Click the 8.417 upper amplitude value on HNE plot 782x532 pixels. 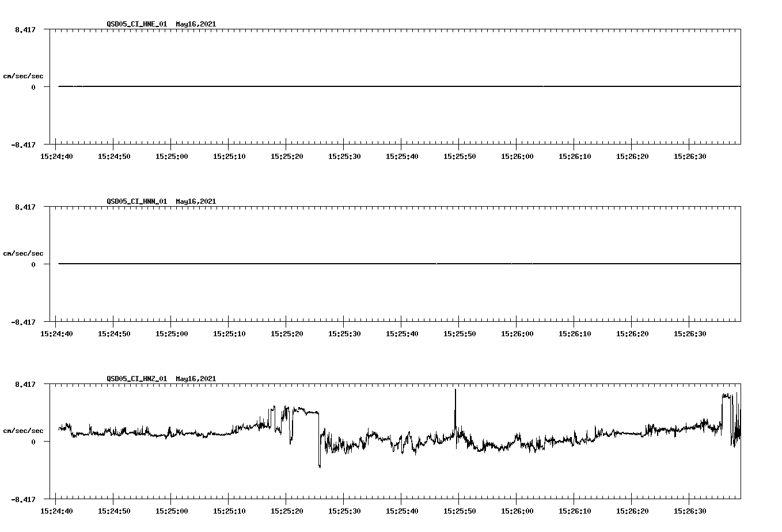(x=24, y=28)
